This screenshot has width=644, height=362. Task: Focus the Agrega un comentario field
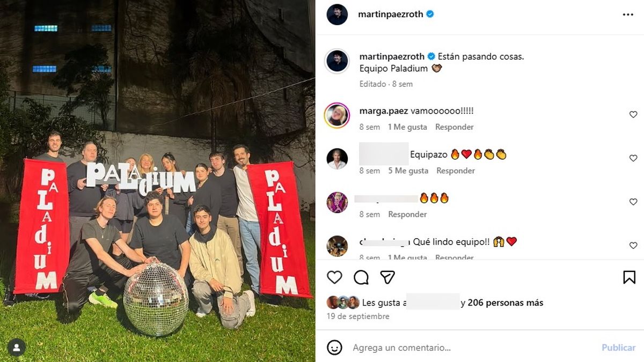[472, 348]
